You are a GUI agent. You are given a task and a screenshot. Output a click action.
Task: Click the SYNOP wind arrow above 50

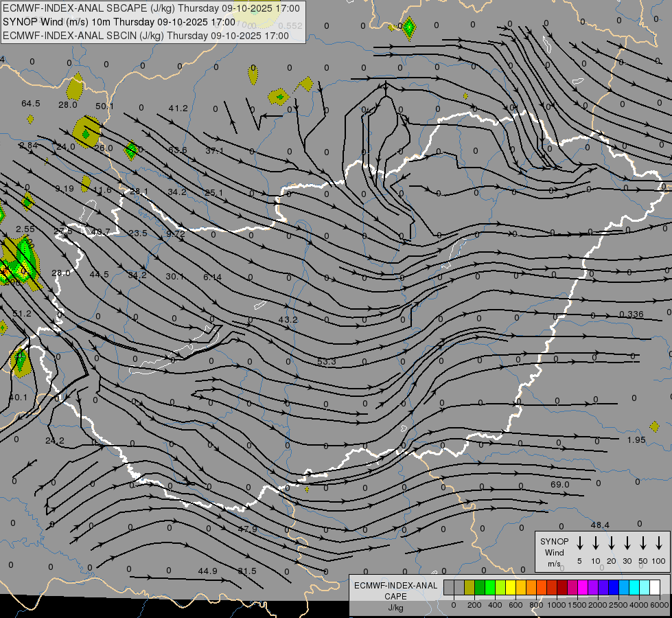coord(643,543)
